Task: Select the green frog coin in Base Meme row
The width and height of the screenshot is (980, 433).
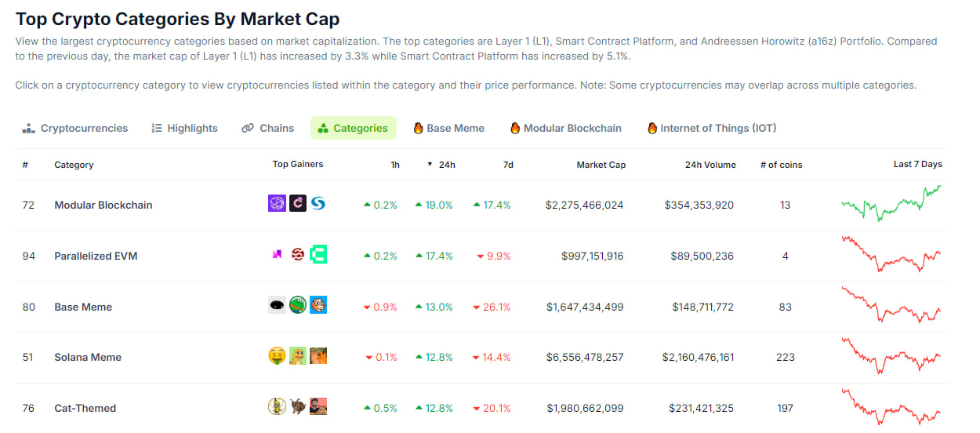Action: (297, 305)
